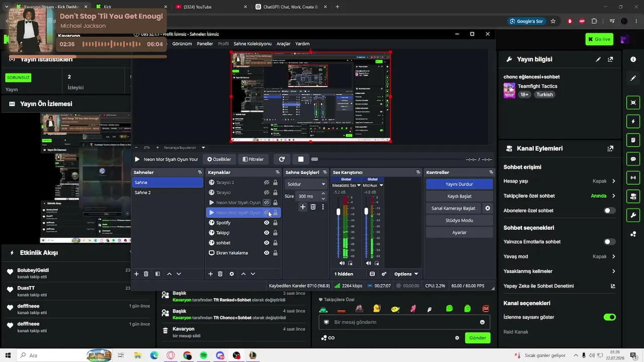Click Kaydı Başlat to start recording
644x362 pixels.
pyautogui.click(x=459, y=196)
